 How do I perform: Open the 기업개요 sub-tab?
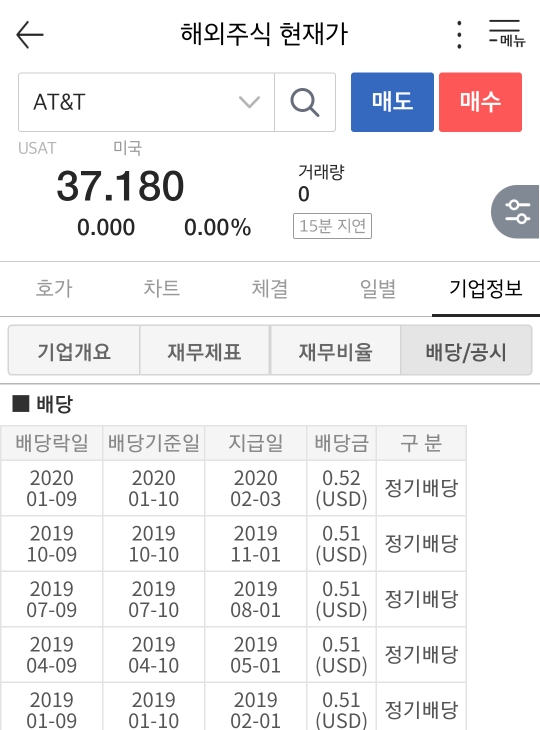click(74, 350)
